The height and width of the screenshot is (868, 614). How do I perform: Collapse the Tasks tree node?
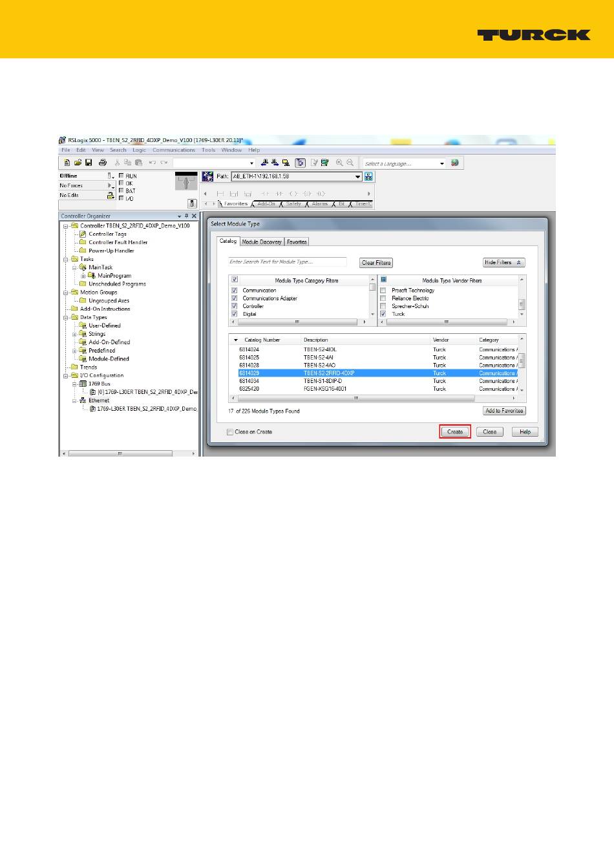[x=66, y=259]
